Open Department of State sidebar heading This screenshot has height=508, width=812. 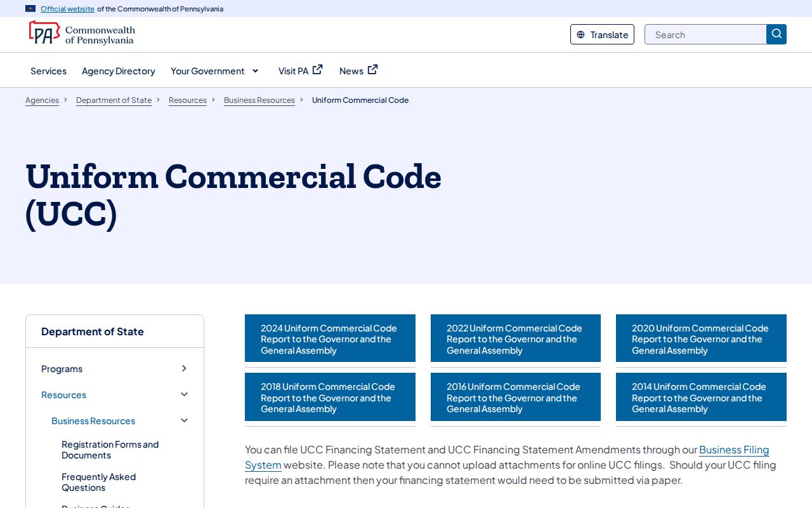pos(93,331)
